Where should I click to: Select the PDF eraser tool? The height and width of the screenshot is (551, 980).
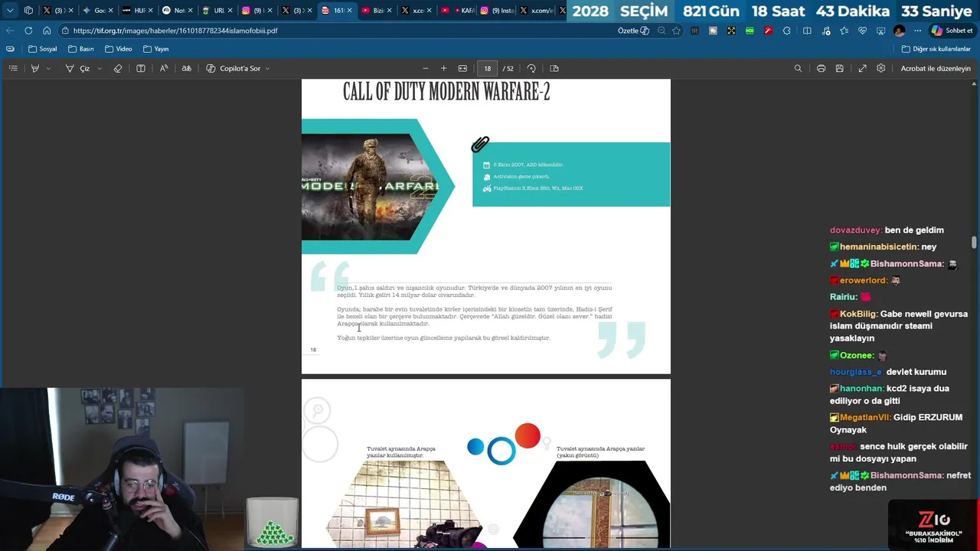coord(118,68)
